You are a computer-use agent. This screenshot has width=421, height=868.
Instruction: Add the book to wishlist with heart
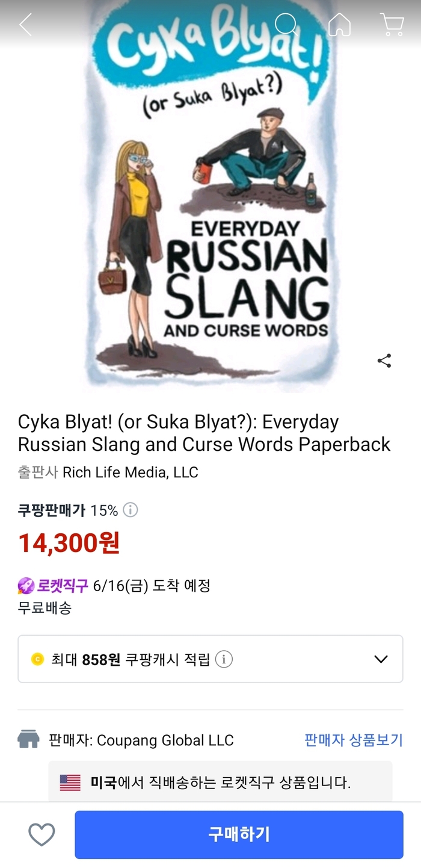pos(41,834)
